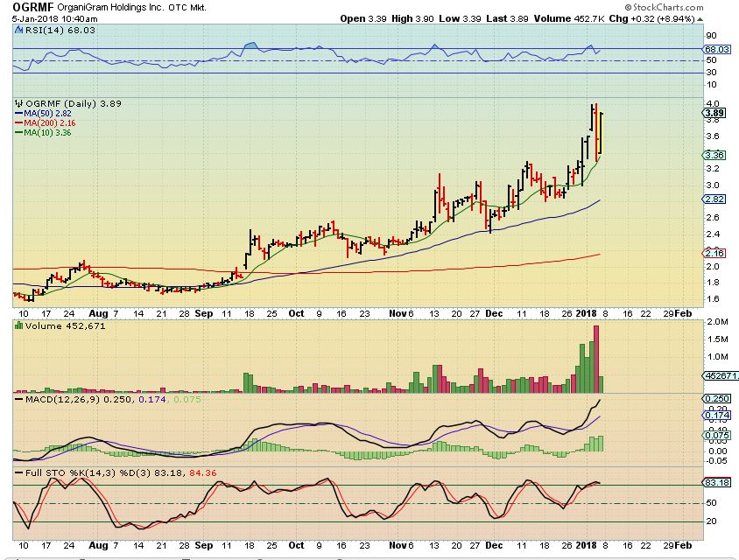Click the boxed 0.174 signal axis tag

point(717,416)
